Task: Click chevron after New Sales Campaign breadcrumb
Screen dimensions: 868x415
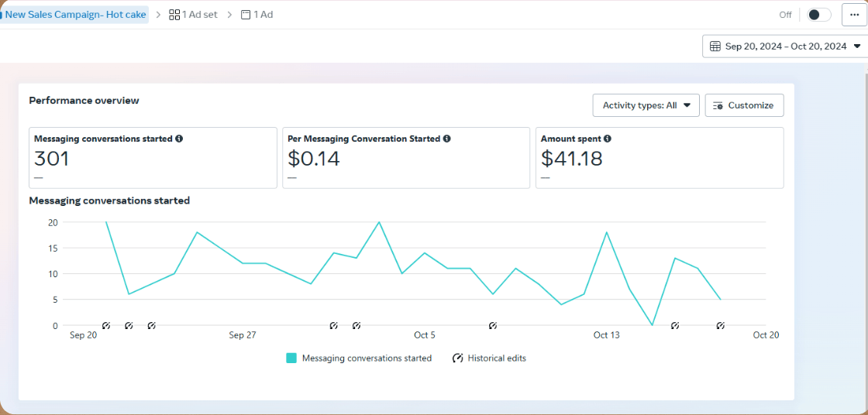Action: [158, 15]
